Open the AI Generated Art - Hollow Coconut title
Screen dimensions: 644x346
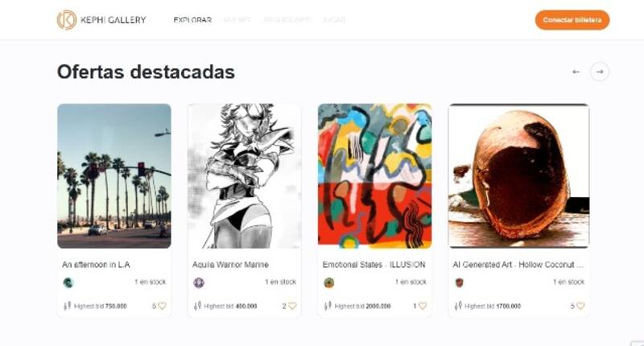518,265
